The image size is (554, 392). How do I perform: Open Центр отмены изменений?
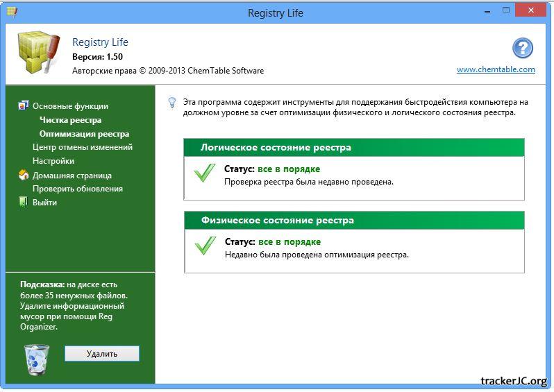[x=82, y=147]
